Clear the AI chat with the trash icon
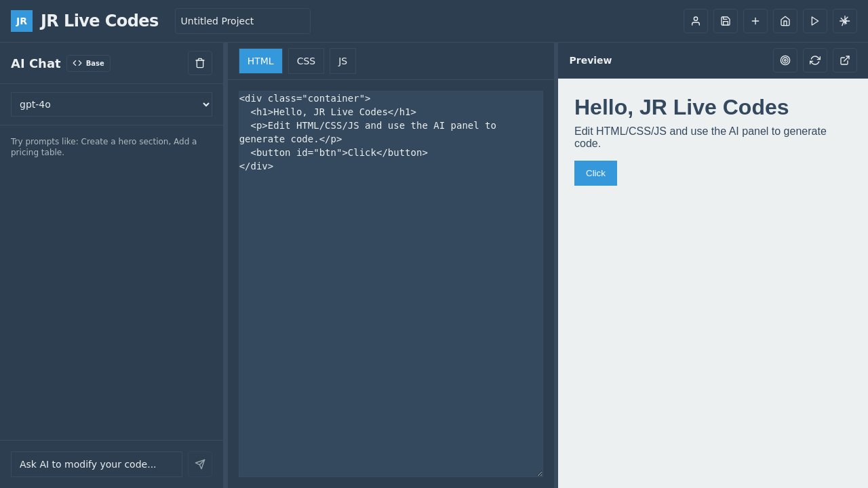 [x=200, y=63]
